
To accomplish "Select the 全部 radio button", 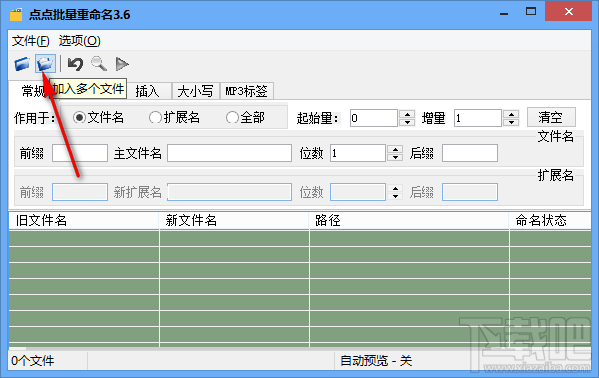I will [245, 117].
